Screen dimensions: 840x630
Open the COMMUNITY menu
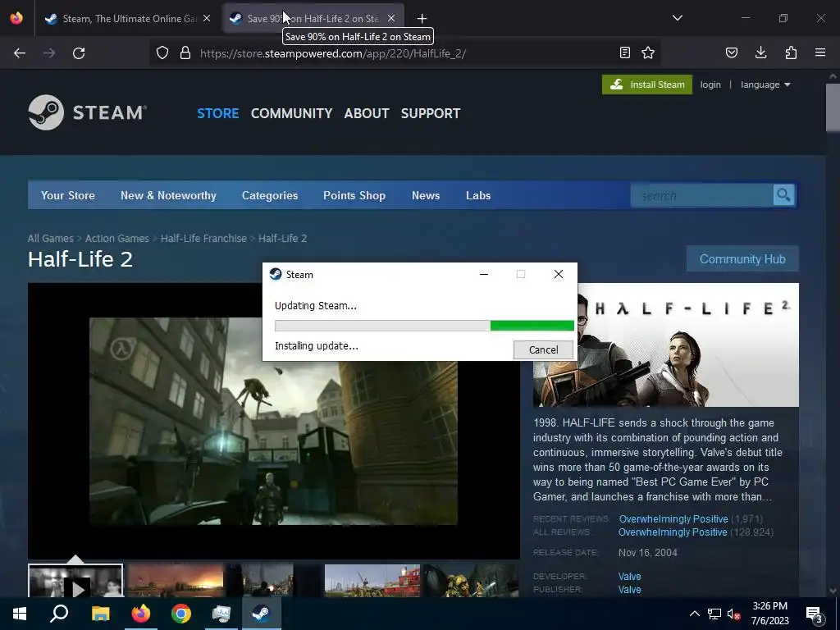tap(291, 113)
